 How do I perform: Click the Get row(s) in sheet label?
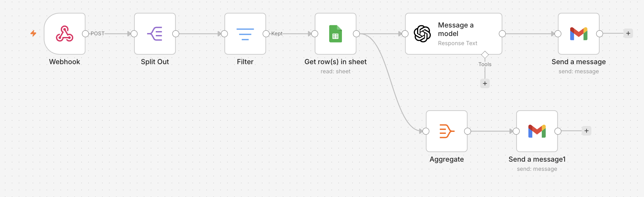pyautogui.click(x=335, y=62)
